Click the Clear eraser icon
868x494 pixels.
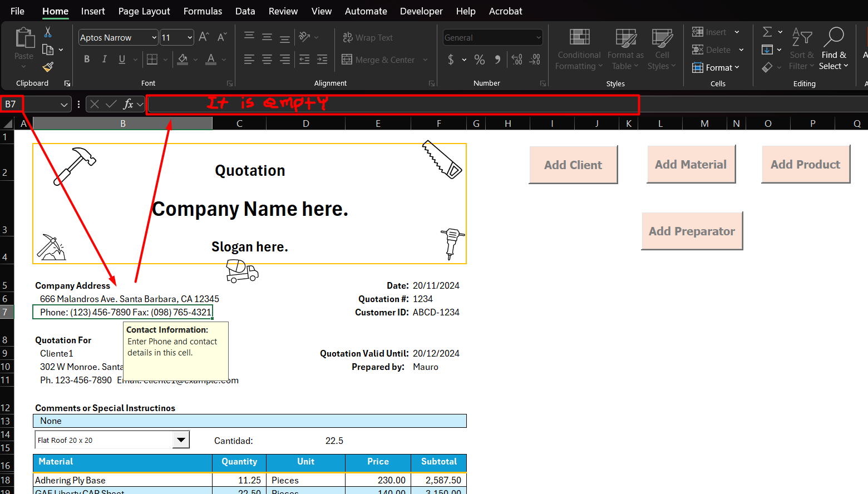[x=767, y=67]
